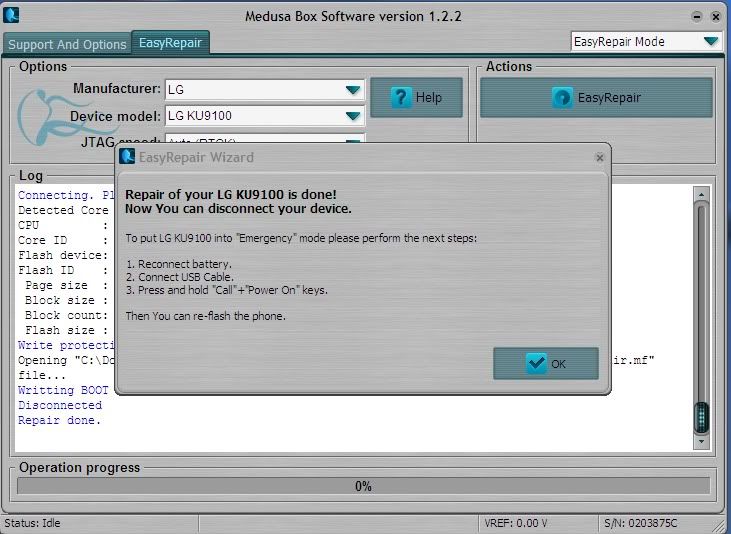This screenshot has width=731, height=534.
Task: Click 'Now You can disconnect your device.' text
Action: click(x=238, y=208)
